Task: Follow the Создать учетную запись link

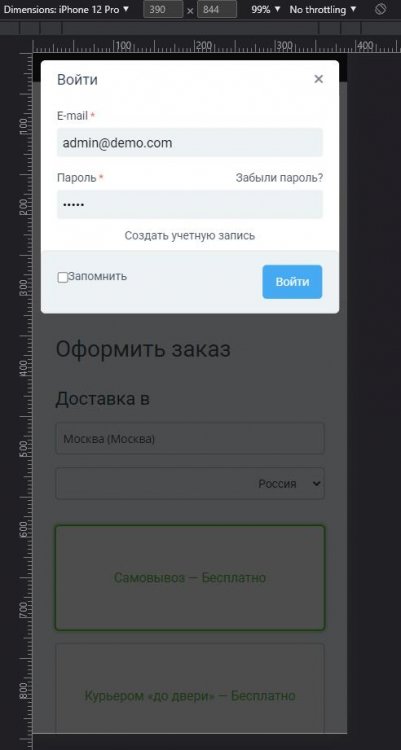Action: point(190,235)
